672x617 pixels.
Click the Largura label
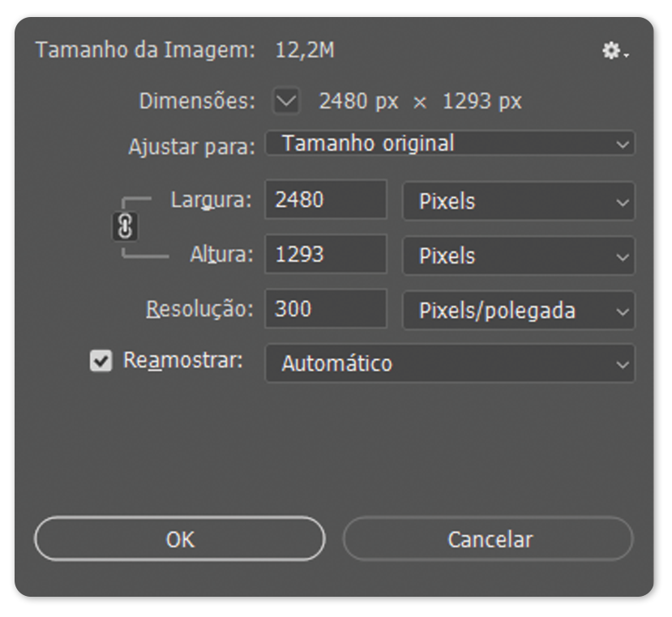[x=213, y=200]
